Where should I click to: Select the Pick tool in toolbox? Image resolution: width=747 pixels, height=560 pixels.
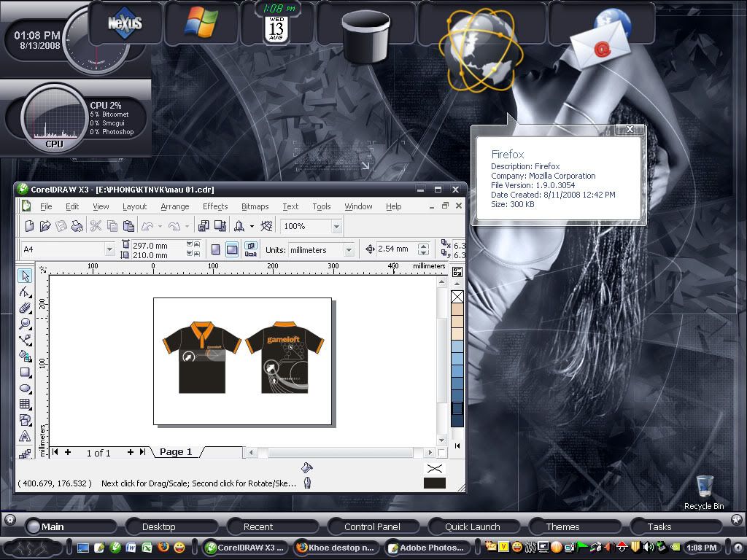pos(25,276)
